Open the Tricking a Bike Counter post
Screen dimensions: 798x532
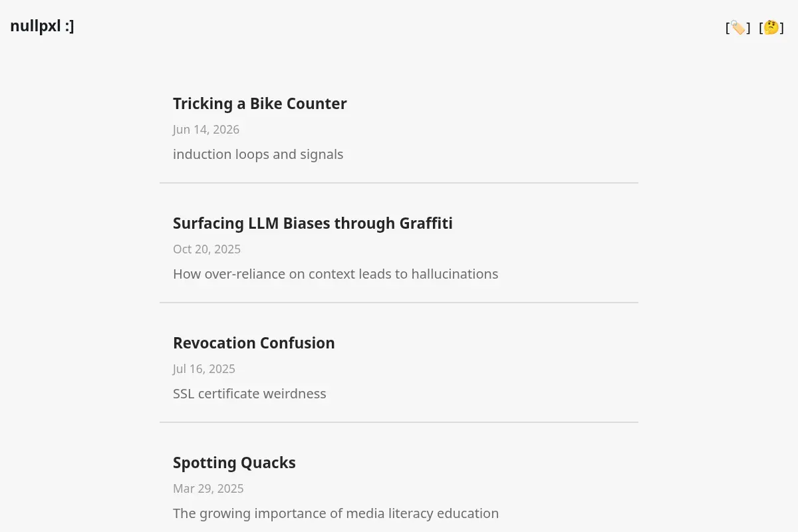pos(260,104)
